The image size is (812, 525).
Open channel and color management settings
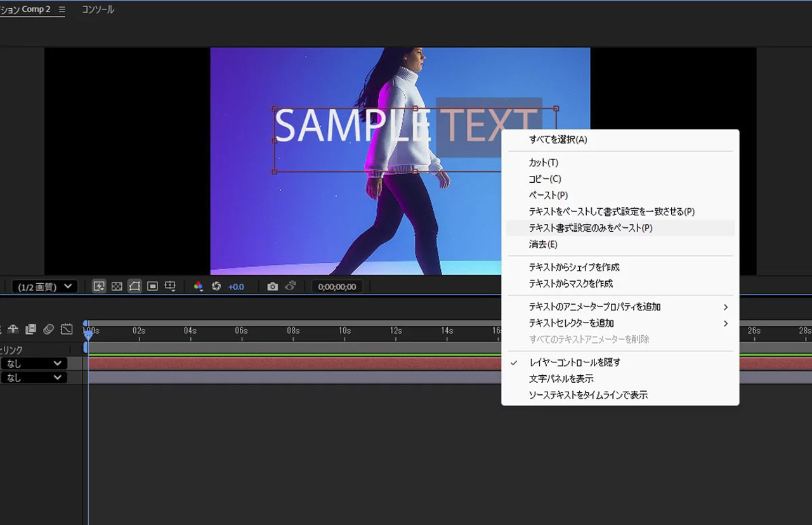(x=199, y=286)
